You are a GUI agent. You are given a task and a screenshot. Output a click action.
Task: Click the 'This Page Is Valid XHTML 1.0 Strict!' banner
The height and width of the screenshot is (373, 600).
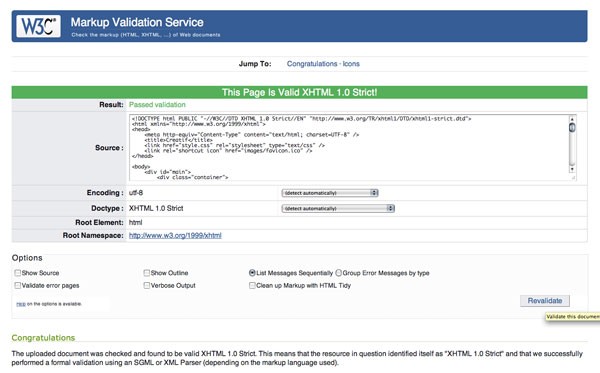pos(300,92)
